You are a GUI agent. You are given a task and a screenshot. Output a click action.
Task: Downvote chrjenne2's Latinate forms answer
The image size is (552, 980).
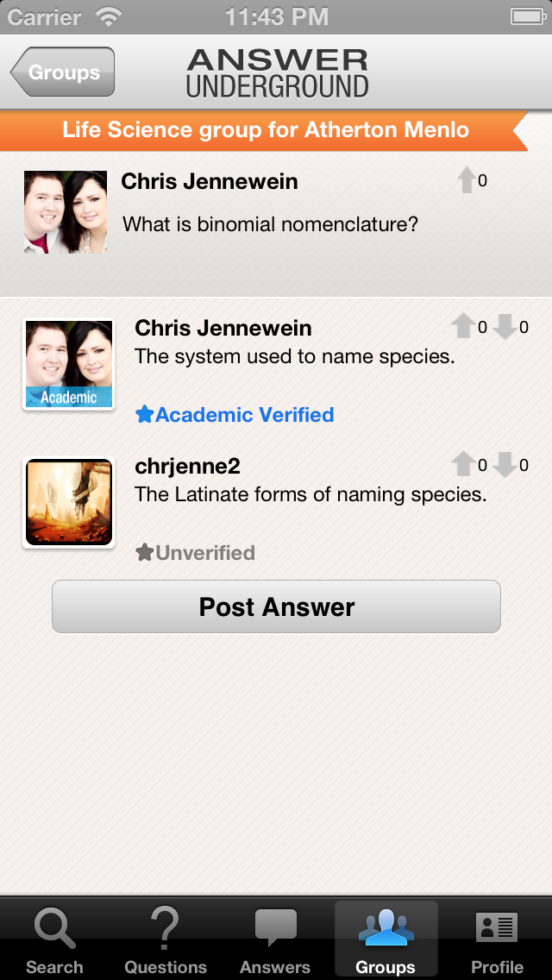tap(505, 465)
